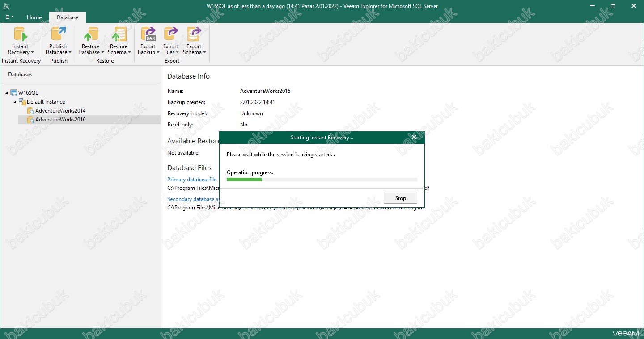This screenshot has width=644, height=339.
Task: Click the W16SQL server icon in tree
Action: coord(14,93)
